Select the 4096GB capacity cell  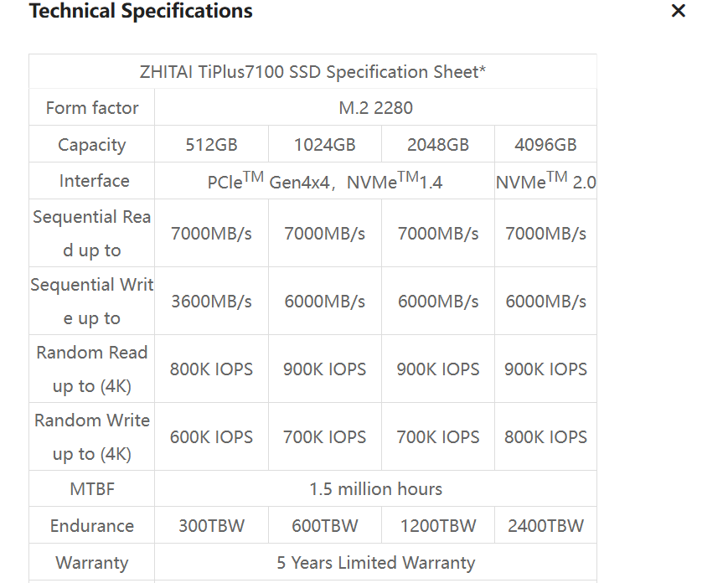pos(545,145)
